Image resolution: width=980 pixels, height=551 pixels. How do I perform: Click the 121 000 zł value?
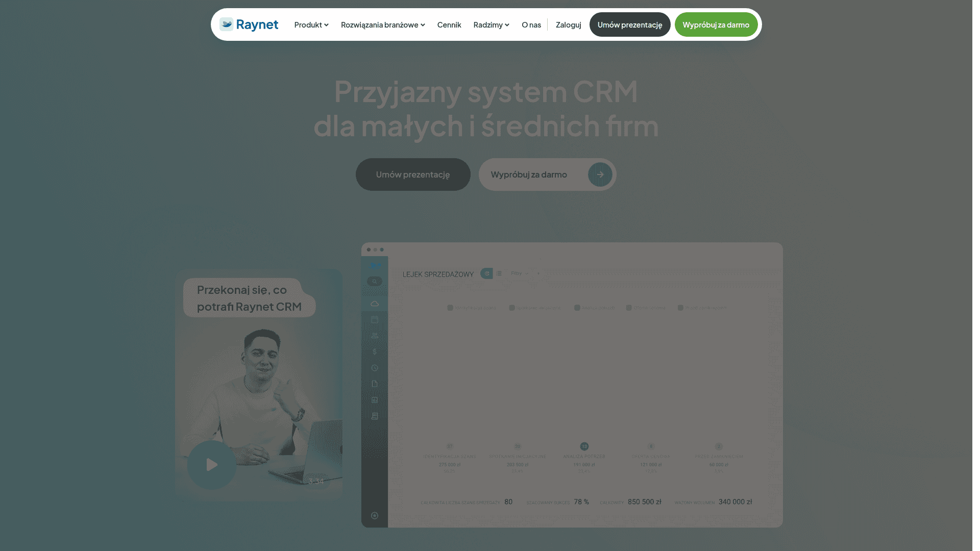tap(651, 465)
